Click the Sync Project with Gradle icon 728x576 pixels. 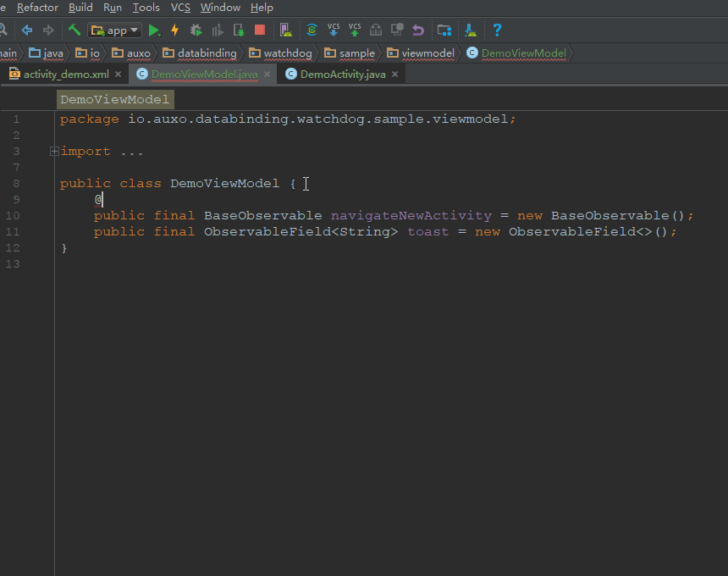312,30
